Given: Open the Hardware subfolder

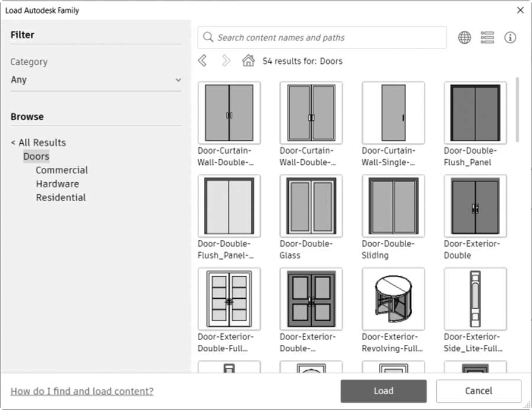Looking at the screenshot, I should point(57,184).
